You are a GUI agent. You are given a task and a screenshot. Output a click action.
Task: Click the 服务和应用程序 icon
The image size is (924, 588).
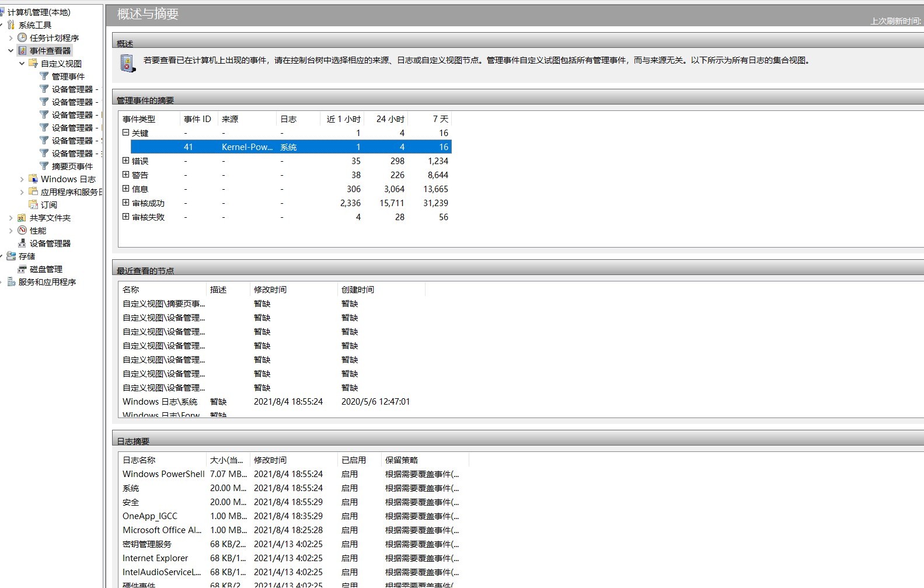(x=11, y=281)
